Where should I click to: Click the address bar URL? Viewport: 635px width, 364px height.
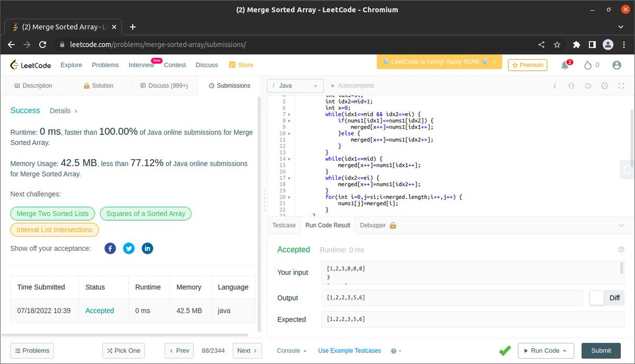tap(158, 45)
